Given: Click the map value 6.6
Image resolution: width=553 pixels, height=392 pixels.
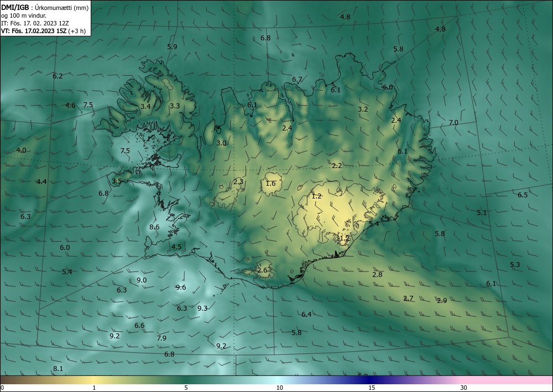Looking at the screenshot, I should 140,325.
